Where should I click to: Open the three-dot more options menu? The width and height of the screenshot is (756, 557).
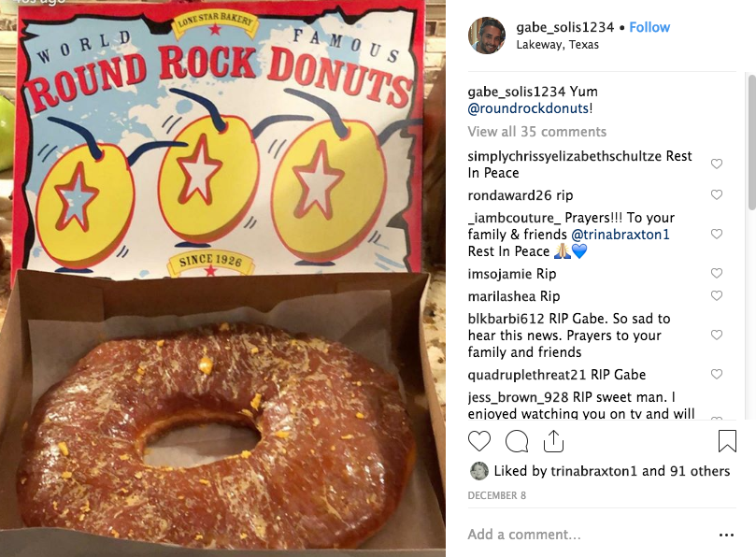pyautogui.click(x=726, y=535)
